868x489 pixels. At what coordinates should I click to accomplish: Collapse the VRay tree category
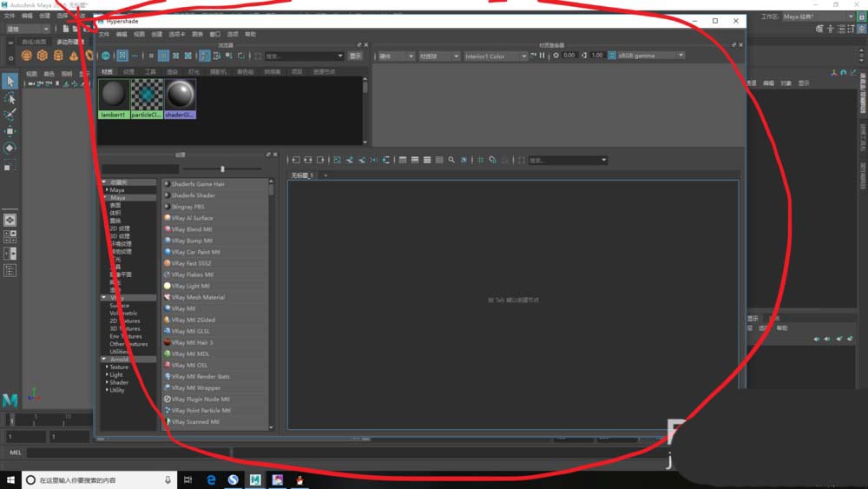pos(104,297)
